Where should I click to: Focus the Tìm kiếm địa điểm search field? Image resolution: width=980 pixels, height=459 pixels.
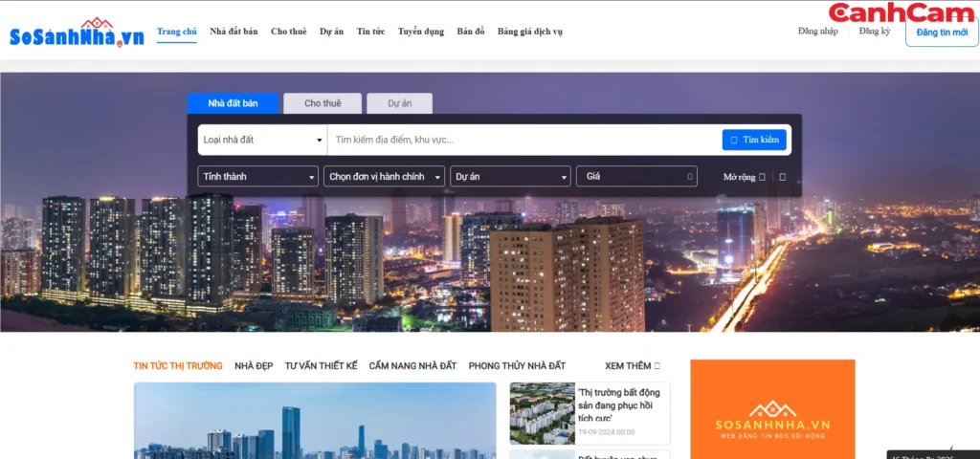coord(525,140)
